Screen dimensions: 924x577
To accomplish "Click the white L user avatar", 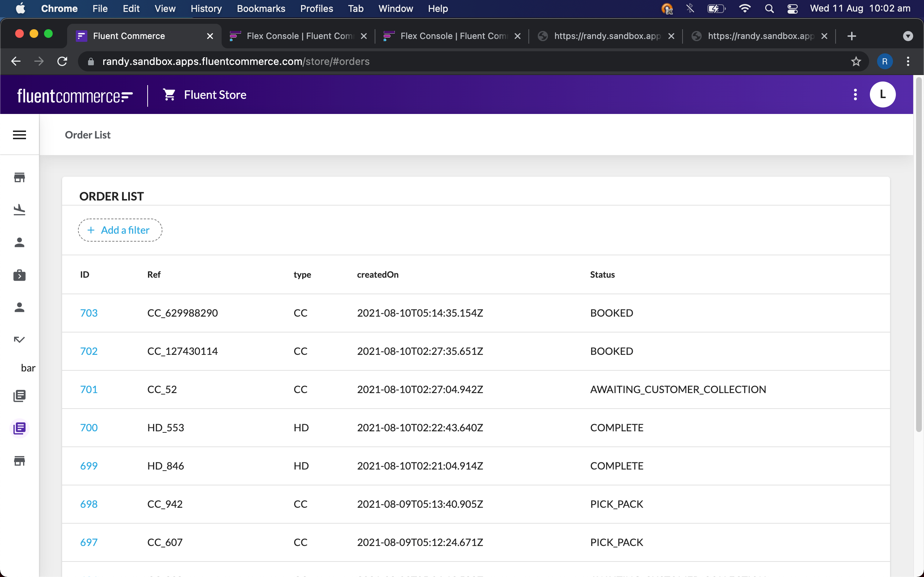I will pyautogui.click(x=882, y=94).
